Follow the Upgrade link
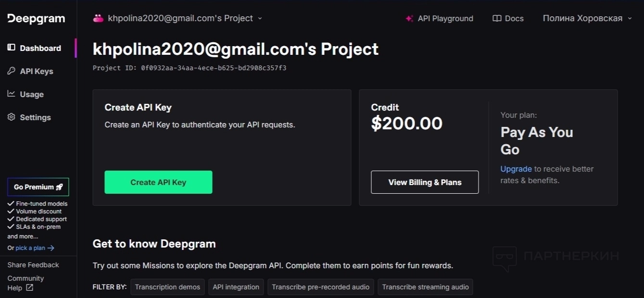 (516, 169)
